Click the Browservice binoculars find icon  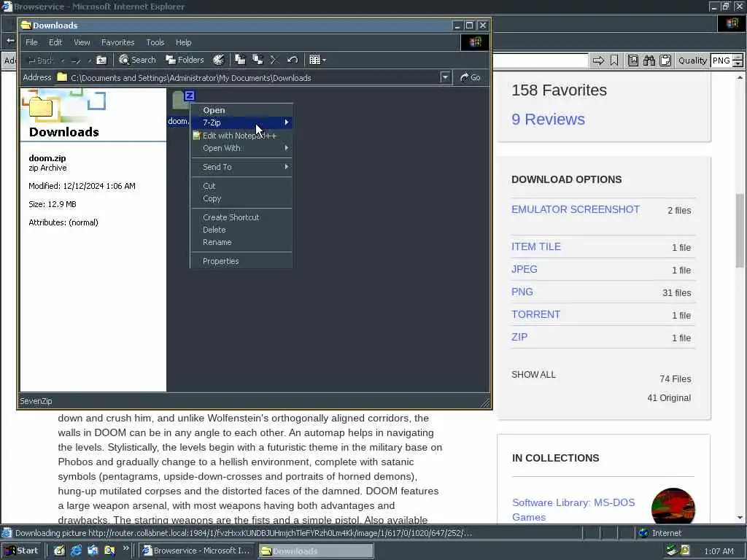click(x=649, y=61)
